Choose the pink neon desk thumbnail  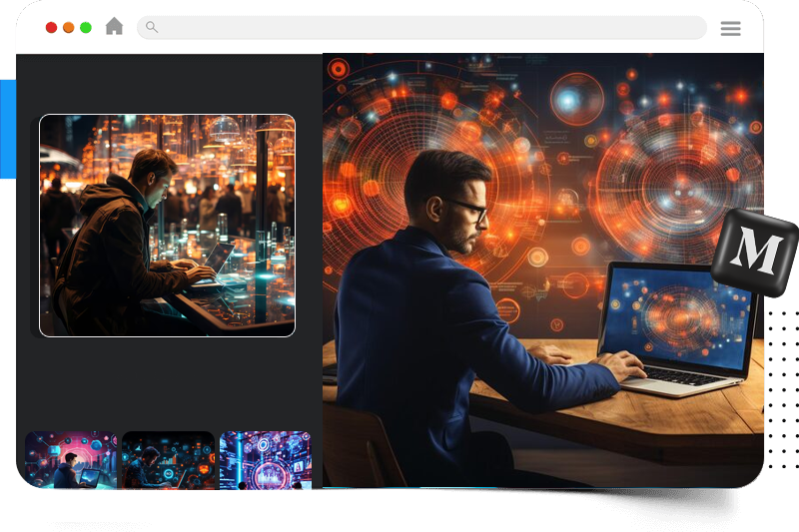[71, 466]
